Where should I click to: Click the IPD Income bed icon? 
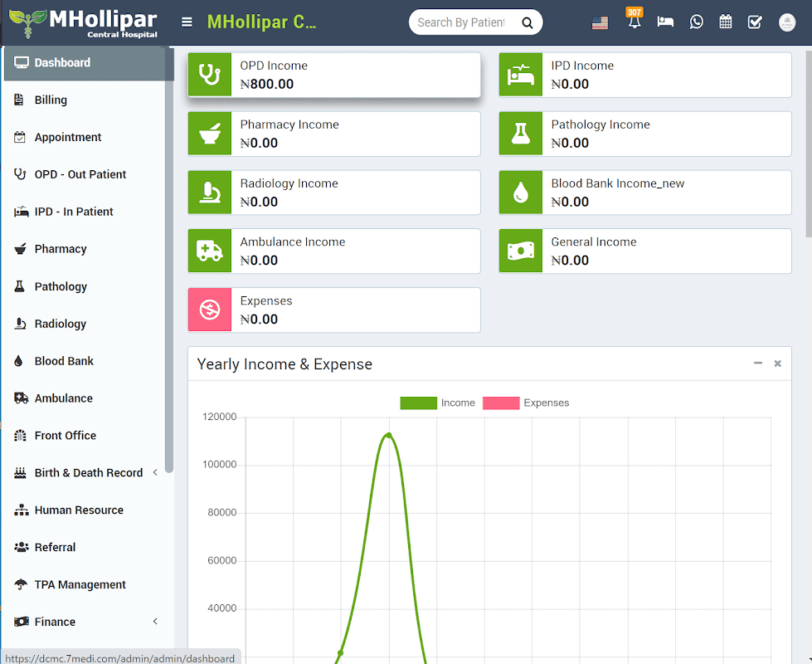coord(520,75)
